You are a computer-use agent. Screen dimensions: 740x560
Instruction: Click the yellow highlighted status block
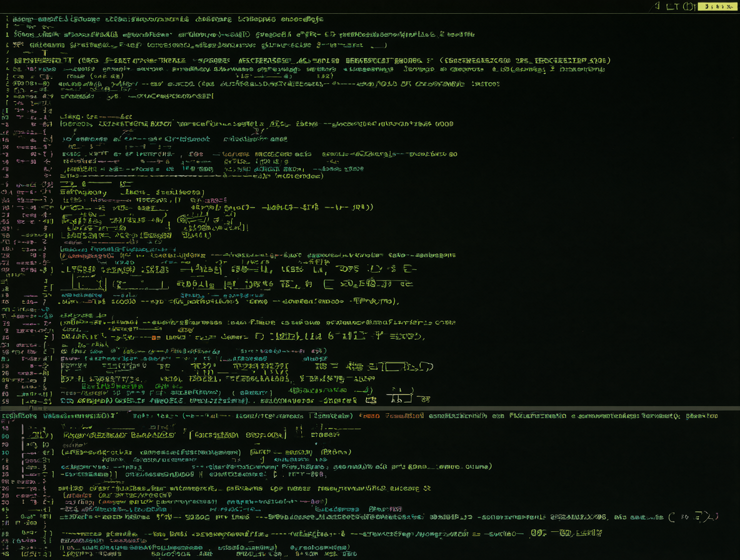[717, 7]
